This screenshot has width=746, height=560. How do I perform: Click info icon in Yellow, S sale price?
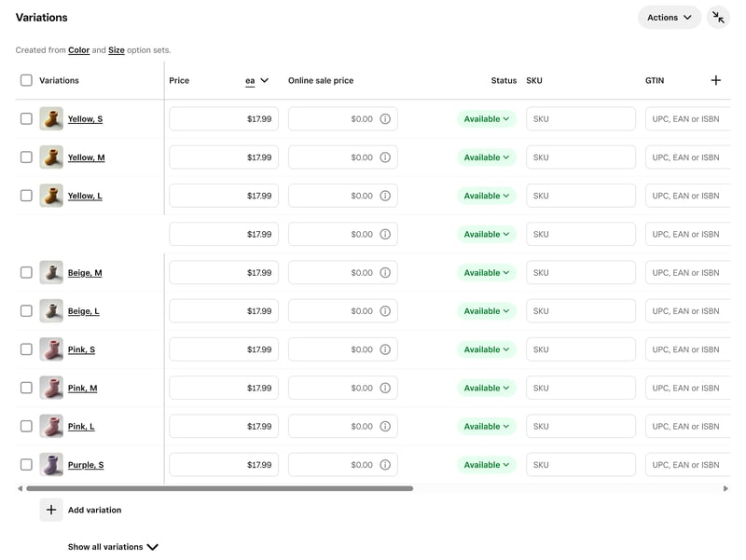coord(385,119)
